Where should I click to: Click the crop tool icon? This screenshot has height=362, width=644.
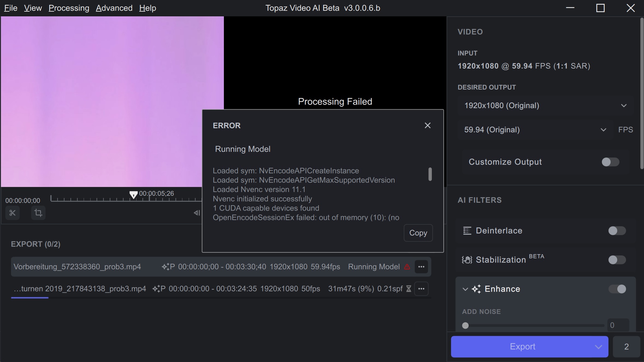point(38,213)
